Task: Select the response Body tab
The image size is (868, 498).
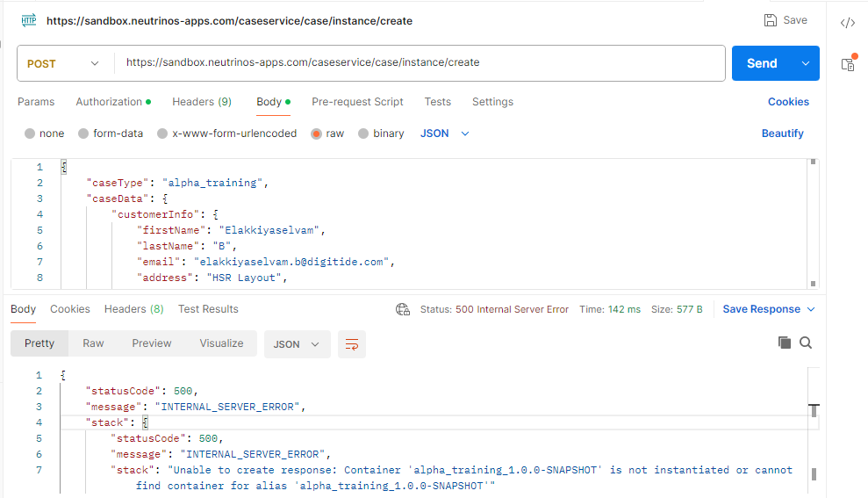Action: (23, 309)
